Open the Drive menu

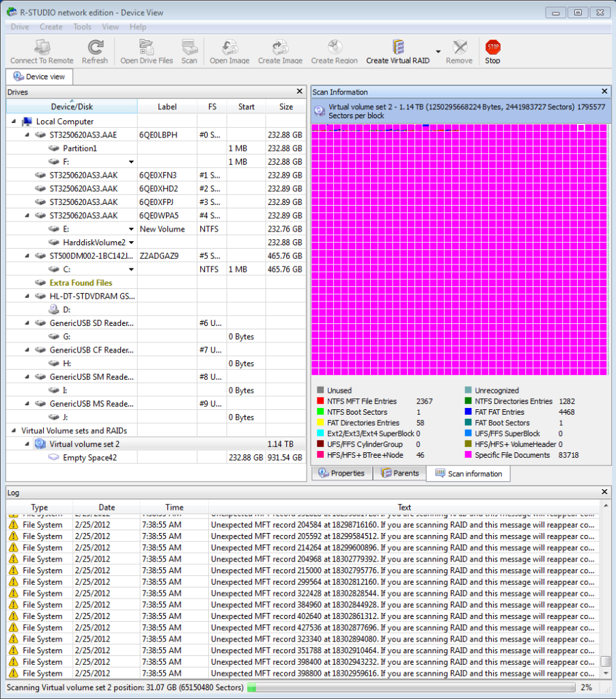(x=20, y=27)
